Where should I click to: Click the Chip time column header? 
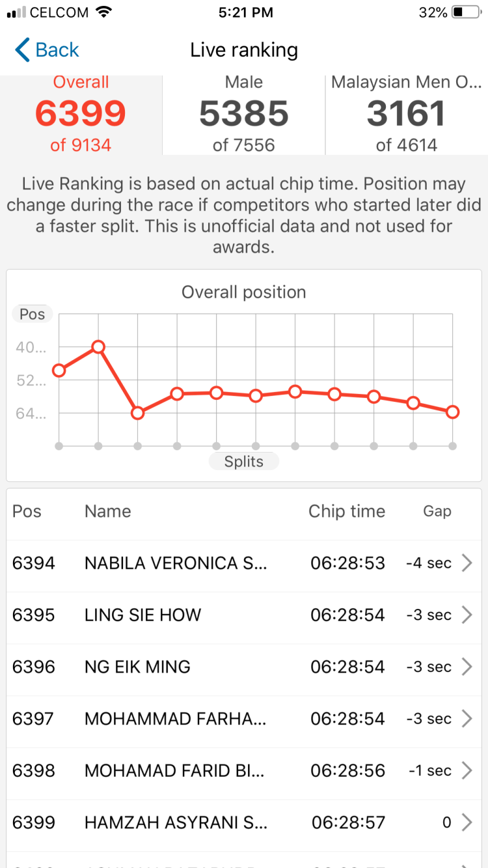click(347, 512)
